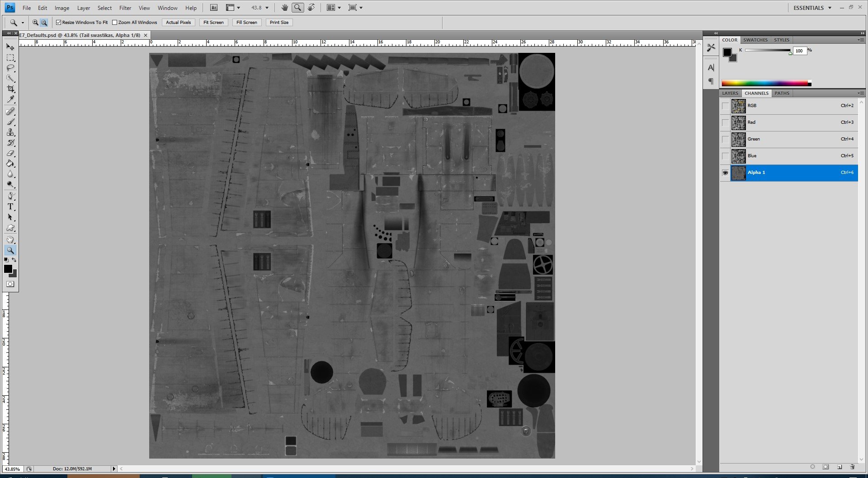
Task: Enable Zoom All Windows checkbox
Action: [x=115, y=23]
